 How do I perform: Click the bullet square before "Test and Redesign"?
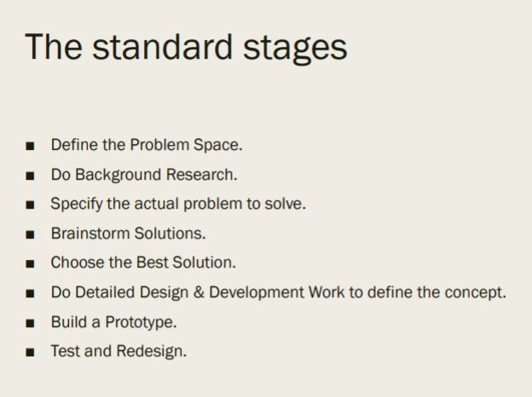tap(31, 353)
